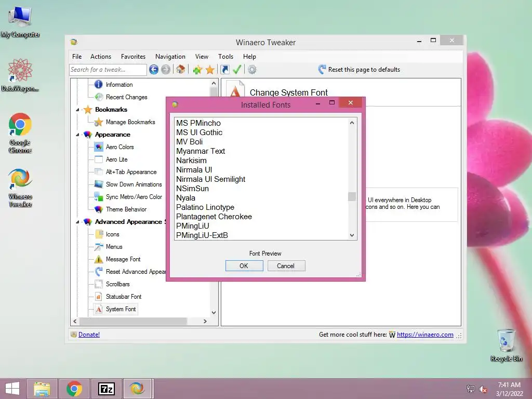Click the export shortcut arrow icon
This screenshot has width=532, height=399.
[224, 70]
